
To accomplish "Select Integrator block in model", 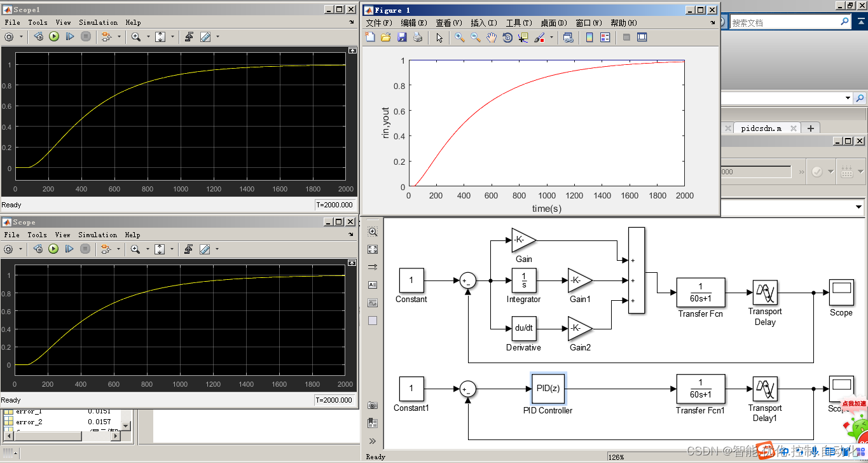I will (x=523, y=280).
